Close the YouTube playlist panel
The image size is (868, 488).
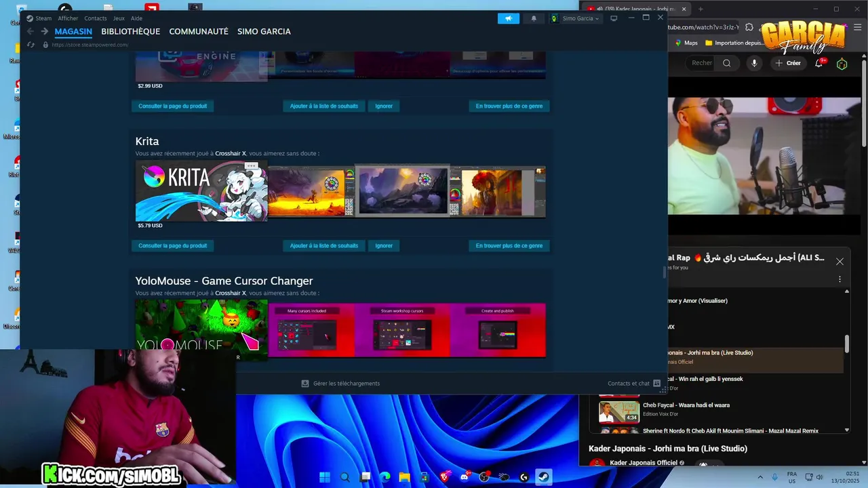click(840, 262)
